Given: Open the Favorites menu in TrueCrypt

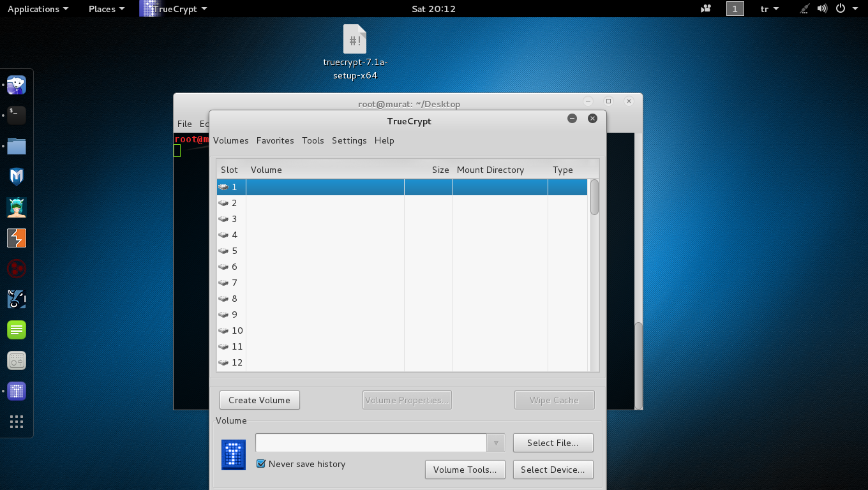Looking at the screenshot, I should click(275, 140).
